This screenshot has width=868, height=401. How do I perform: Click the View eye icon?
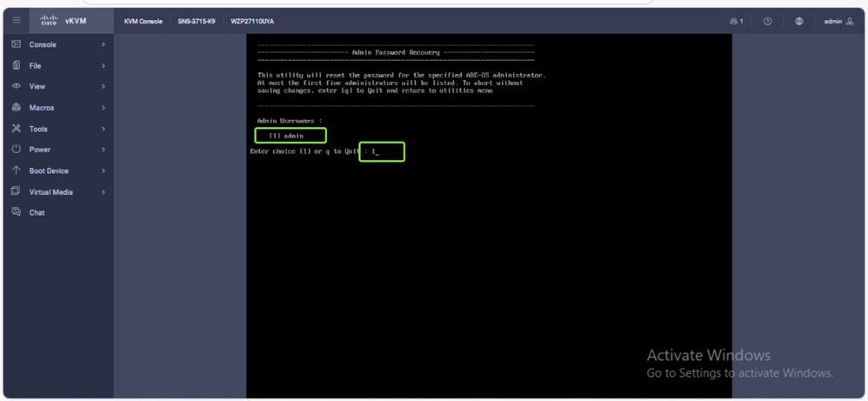coord(16,86)
